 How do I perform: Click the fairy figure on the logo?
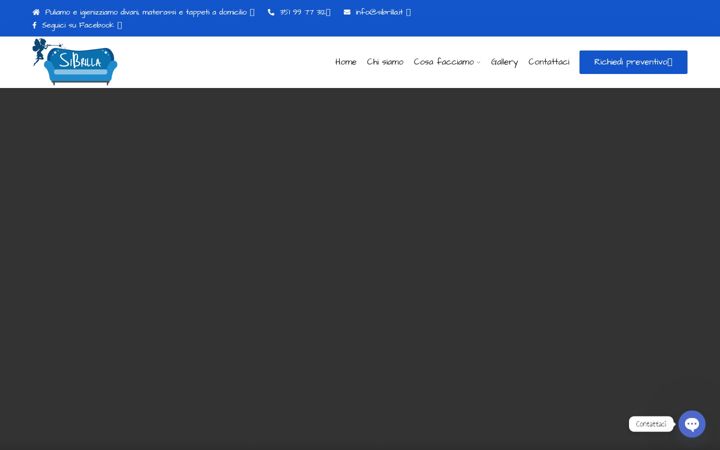point(40,51)
